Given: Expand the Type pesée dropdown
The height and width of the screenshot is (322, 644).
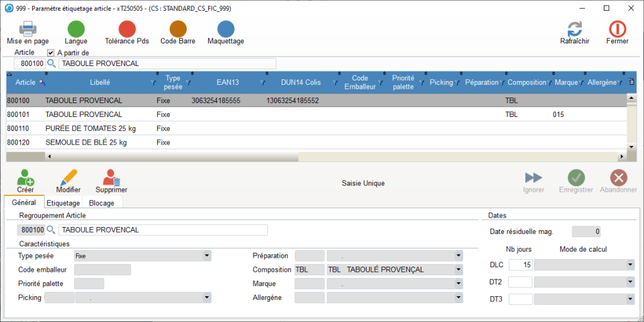Looking at the screenshot, I should (206, 256).
